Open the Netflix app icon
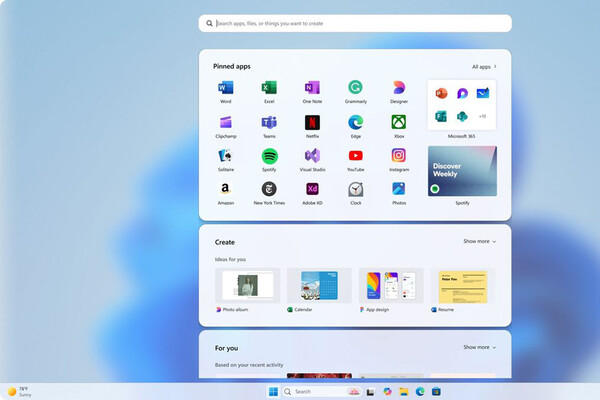 (x=312, y=122)
